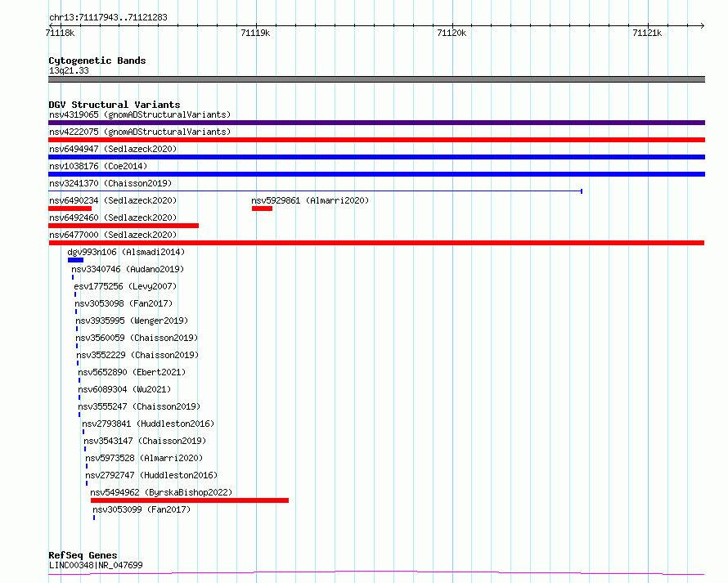
Task: Click the short red bar under nsv6490234
Action: (x=70, y=209)
